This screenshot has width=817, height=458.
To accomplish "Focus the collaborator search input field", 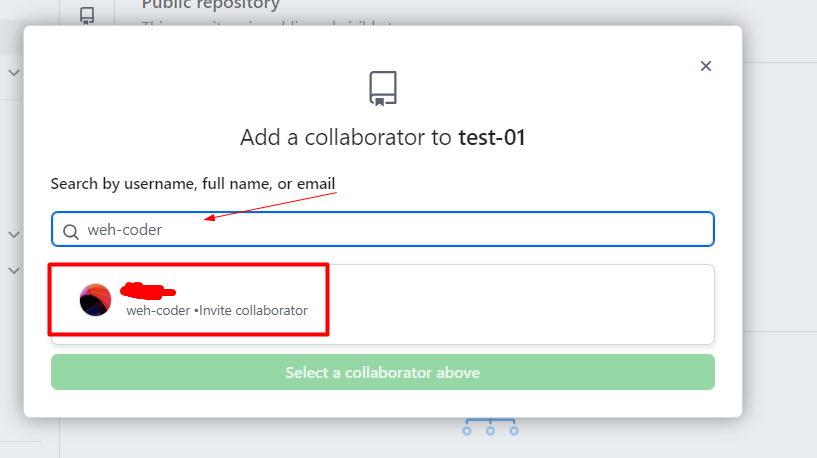I will coord(382,229).
